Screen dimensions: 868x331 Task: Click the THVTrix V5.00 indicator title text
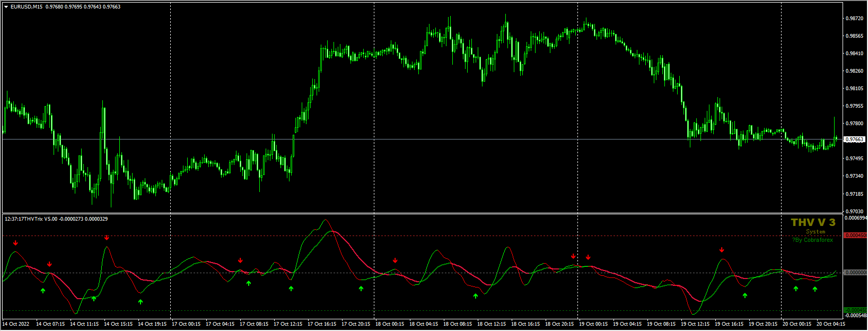pos(56,219)
